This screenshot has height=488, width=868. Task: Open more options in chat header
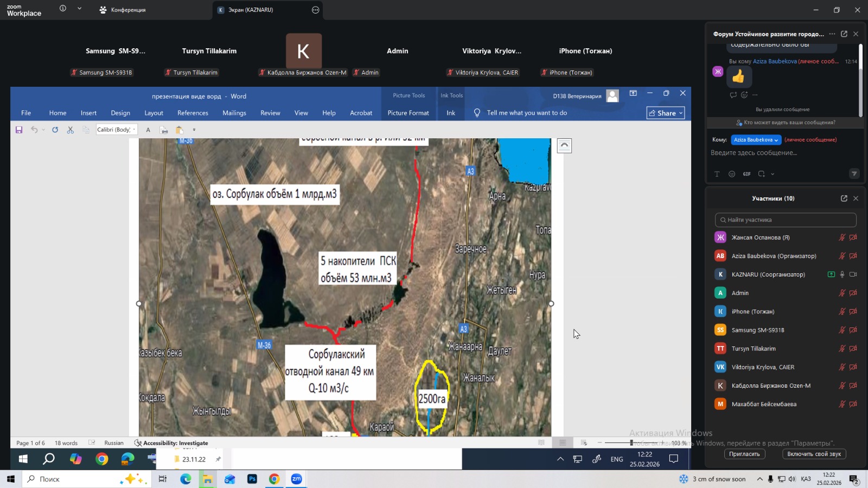tap(832, 34)
